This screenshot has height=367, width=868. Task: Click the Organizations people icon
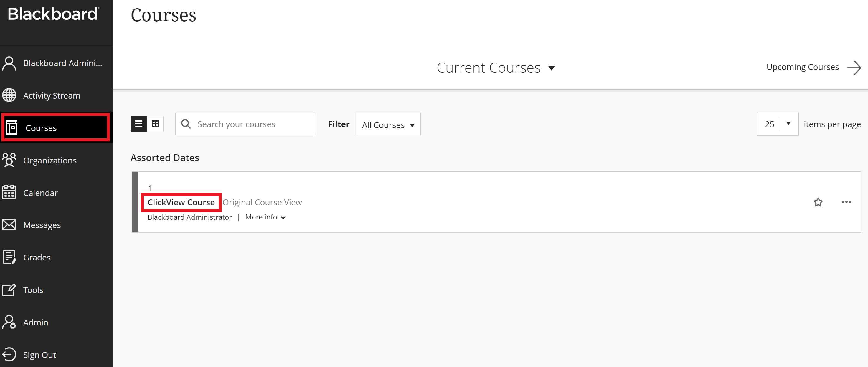pos(9,160)
